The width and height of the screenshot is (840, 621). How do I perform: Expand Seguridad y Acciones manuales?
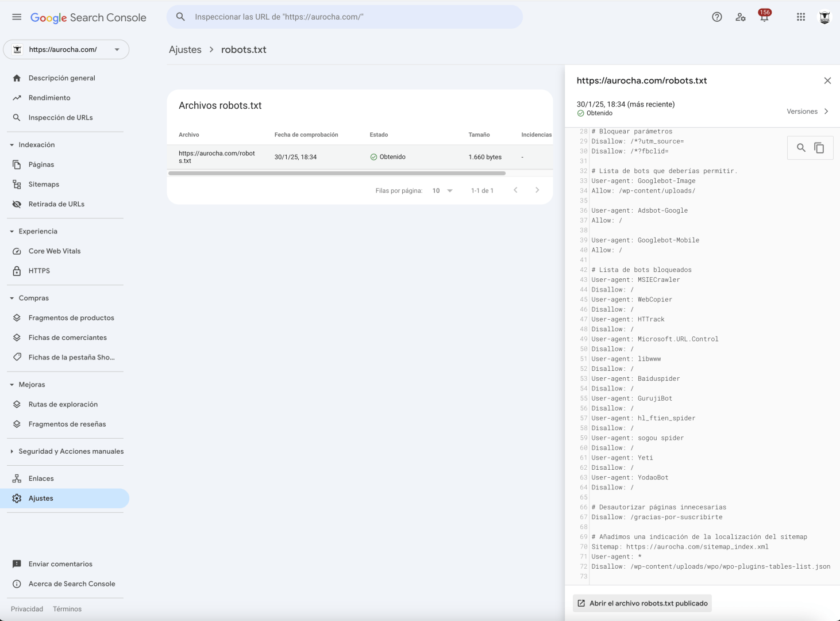[11, 451]
